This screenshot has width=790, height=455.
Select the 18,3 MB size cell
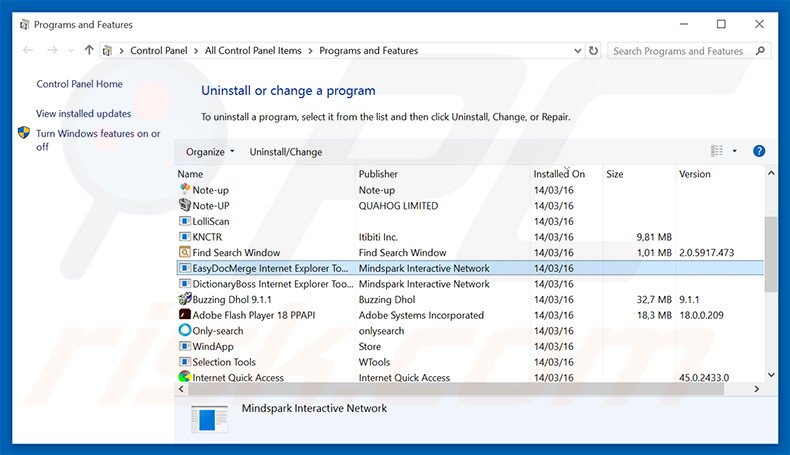tap(654, 315)
